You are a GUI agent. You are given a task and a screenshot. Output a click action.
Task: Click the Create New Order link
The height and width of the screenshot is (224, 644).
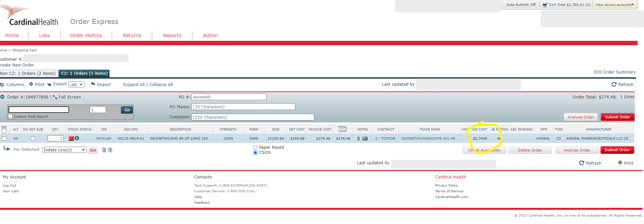(17, 65)
